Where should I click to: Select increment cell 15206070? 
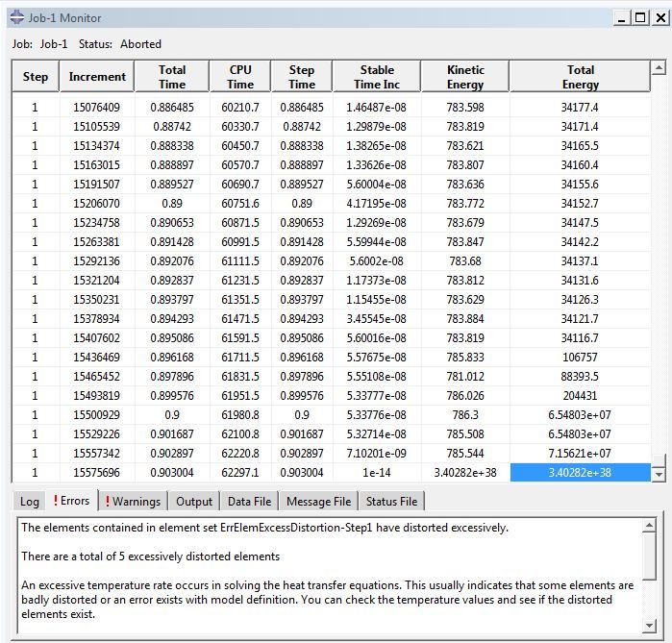97,203
